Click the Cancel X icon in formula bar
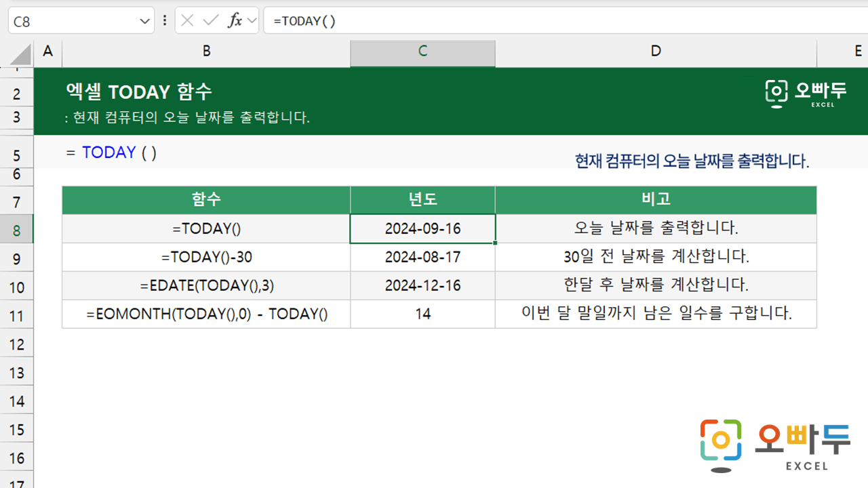The width and height of the screenshot is (868, 488). coord(188,21)
